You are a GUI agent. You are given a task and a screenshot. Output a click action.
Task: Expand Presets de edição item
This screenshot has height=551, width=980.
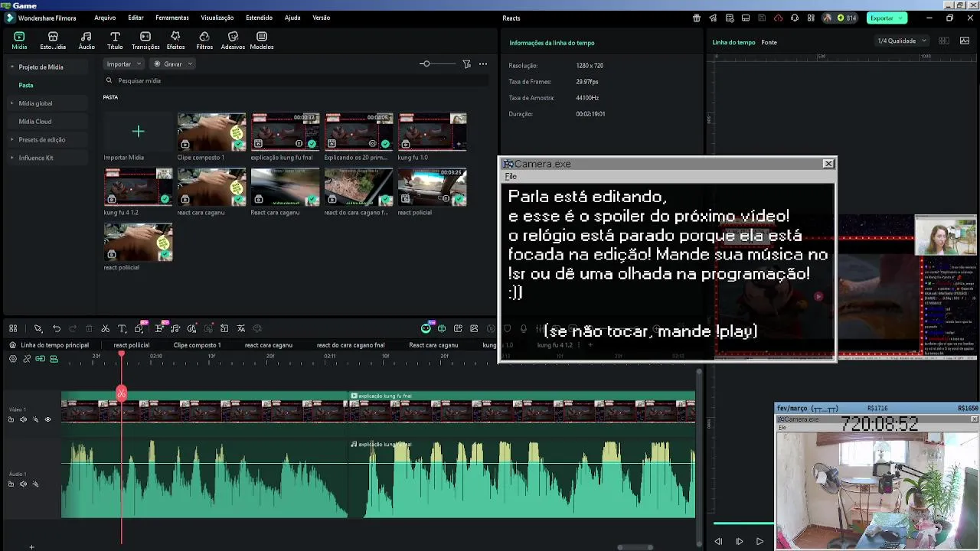point(12,139)
